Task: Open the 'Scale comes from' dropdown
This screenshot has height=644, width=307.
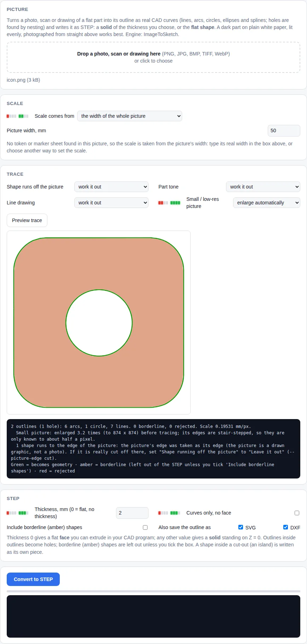Action: pyautogui.click(x=129, y=116)
